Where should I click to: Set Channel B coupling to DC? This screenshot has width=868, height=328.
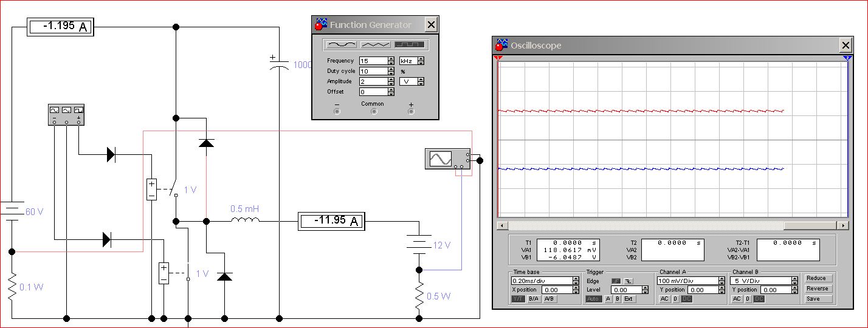pyautogui.click(x=759, y=299)
